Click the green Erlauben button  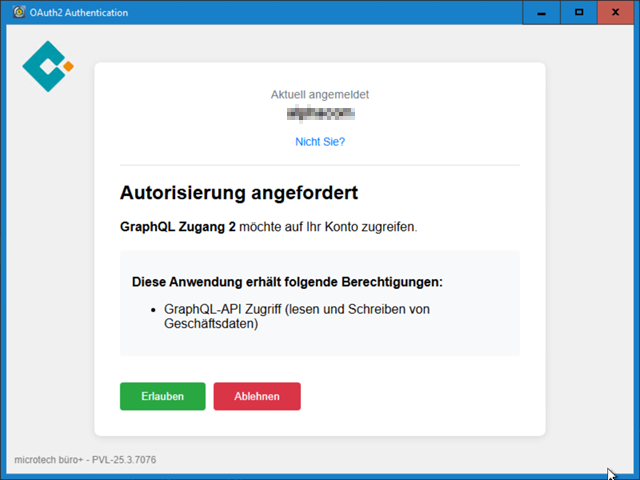tap(162, 396)
